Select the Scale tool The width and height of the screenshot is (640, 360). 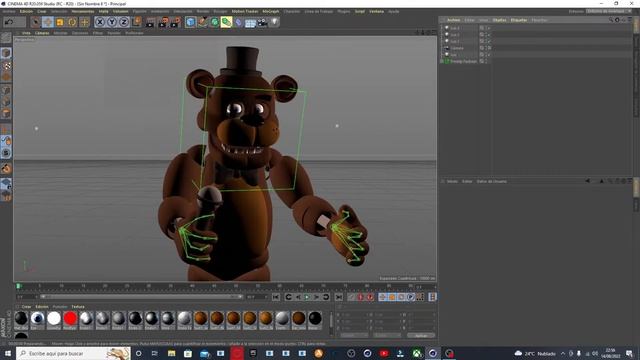tap(60, 22)
